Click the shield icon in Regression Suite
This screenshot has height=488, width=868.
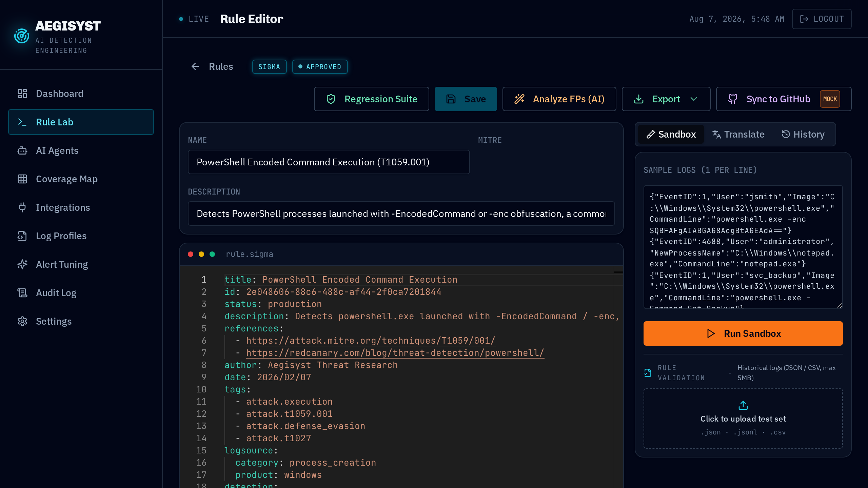coord(331,99)
